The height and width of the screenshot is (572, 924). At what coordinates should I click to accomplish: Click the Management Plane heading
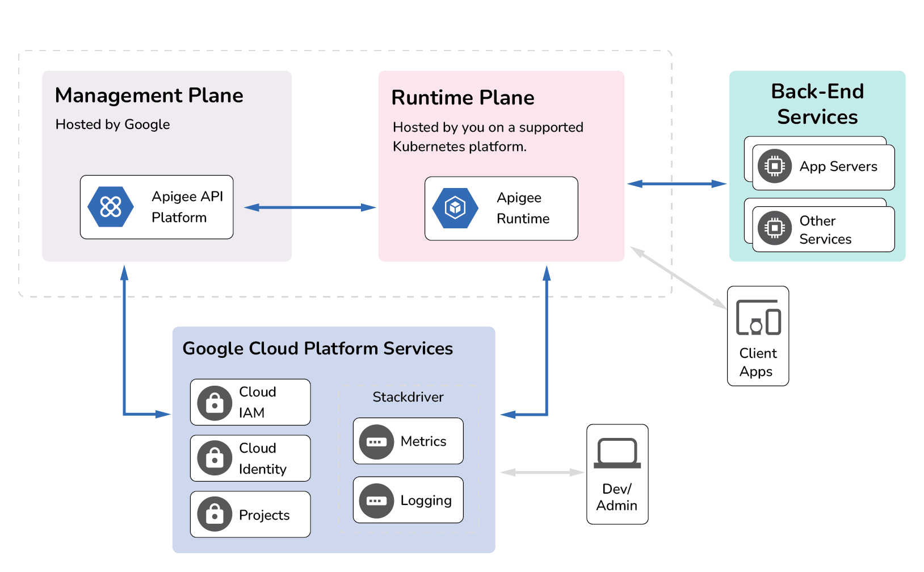click(149, 95)
